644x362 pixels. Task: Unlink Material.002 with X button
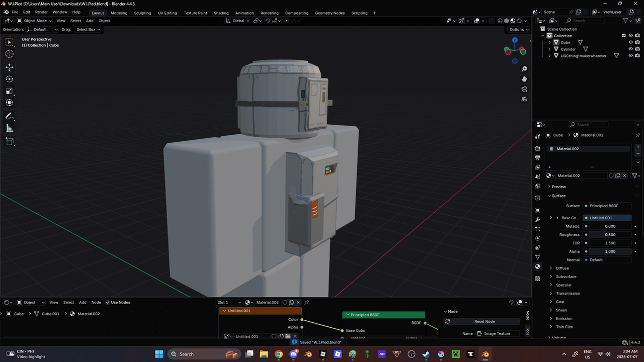[x=624, y=175]
